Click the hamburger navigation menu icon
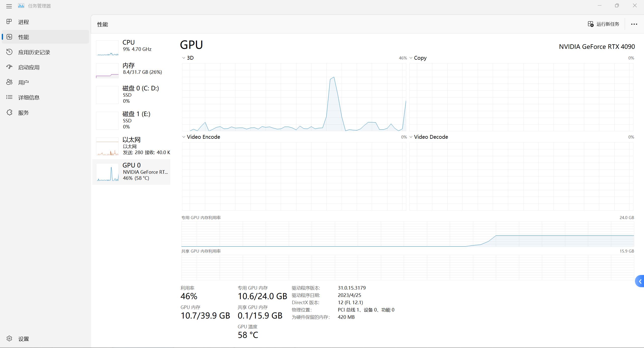 [9, 6]
